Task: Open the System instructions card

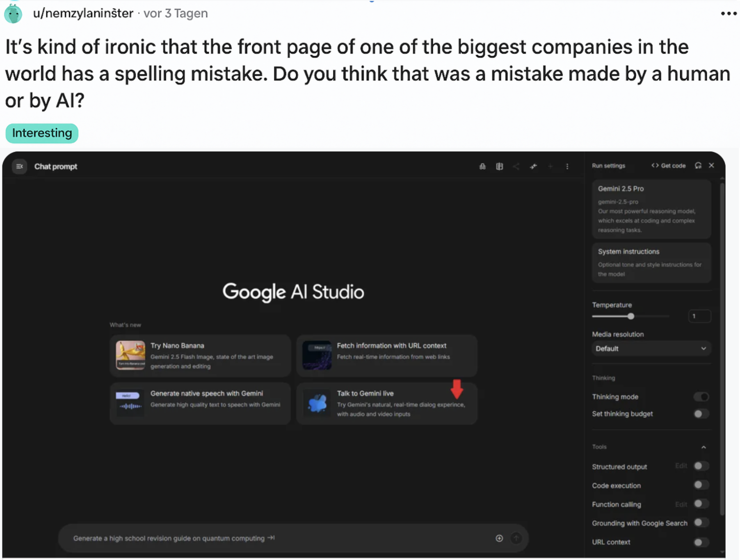Action: click(x=651, y=263)
